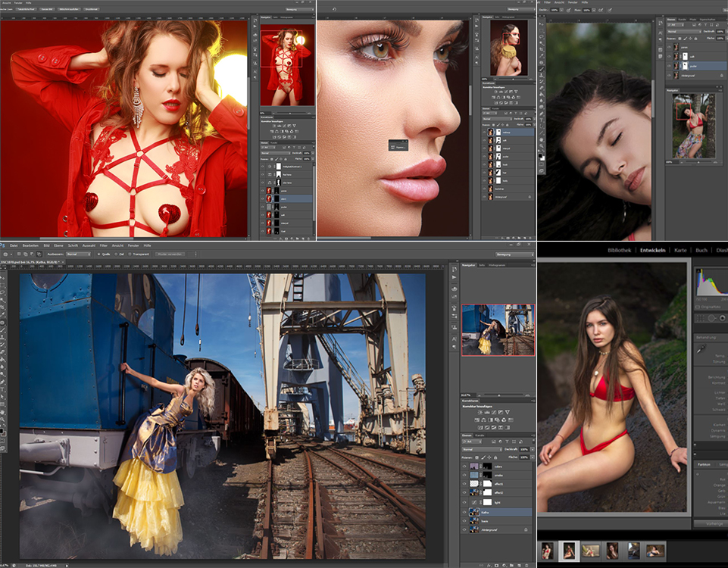Open the Ebene menu in the railway image window
The width and height of the screenshot is (728, 568).
pyautogui.click(x=58, y=245)
